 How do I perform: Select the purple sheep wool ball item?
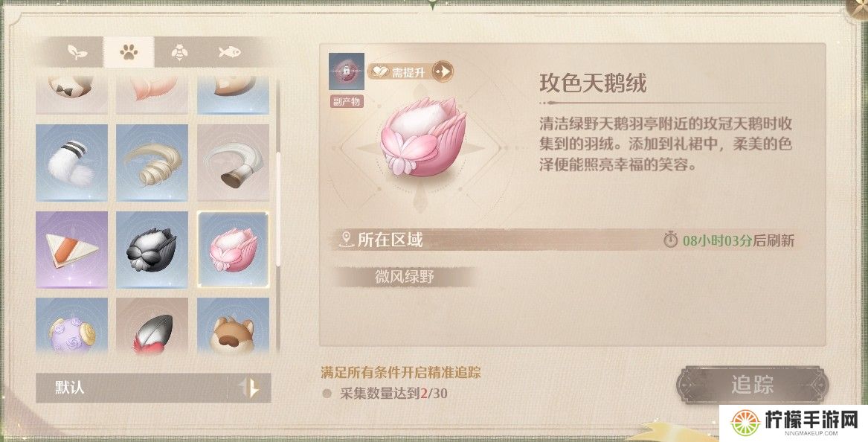pyautogui.click(x=72, y=326)
